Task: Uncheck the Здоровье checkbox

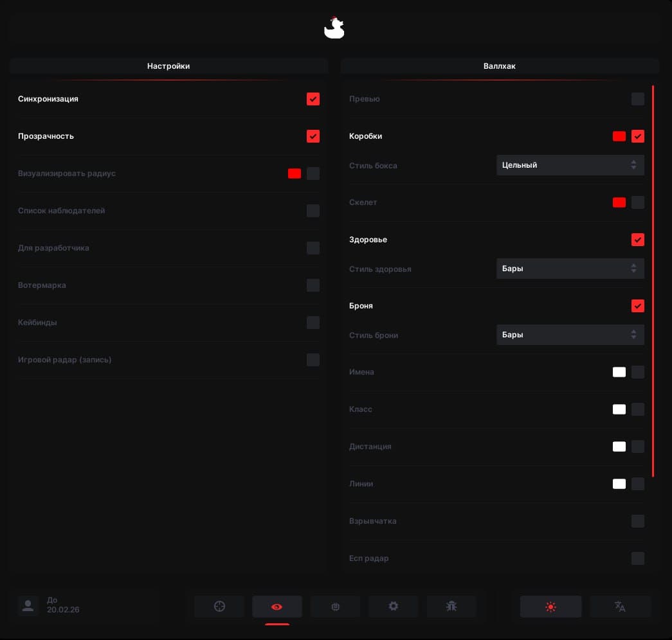Action: click(x=638, y=240)
